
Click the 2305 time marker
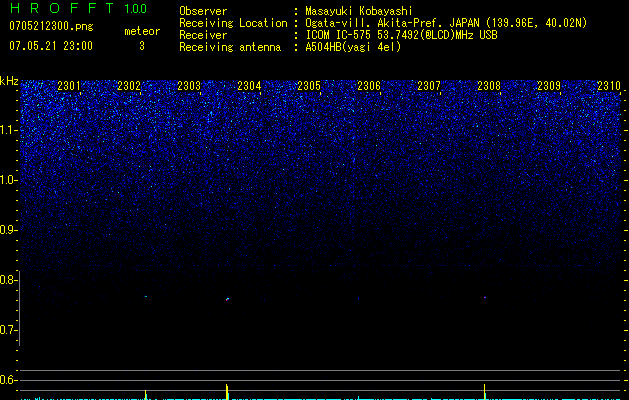coord(309,86)
